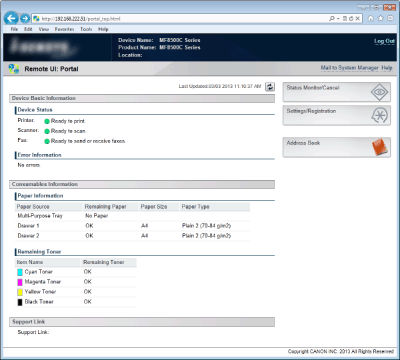Click the Remaining Paper column header
400x360 pixels.
pos(105,207)
